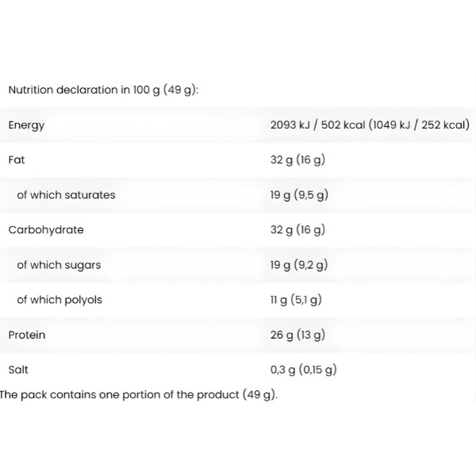Click the 'Nutrition declaration in 100 g' heading
Image resolution: width=476 pixels, height=476 pixels.
84,90
